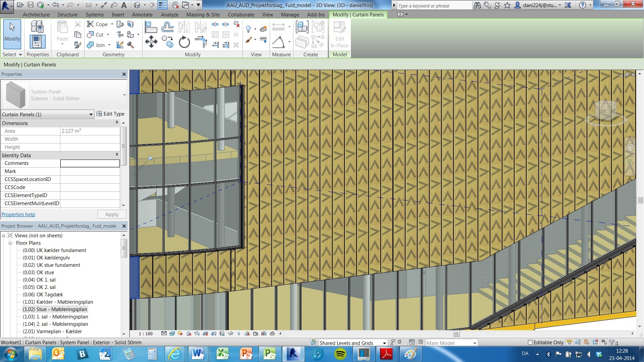Open the Shared Levels and Grids workset dropdown
This screenshot has height=362, width=644.
[384, 343]
